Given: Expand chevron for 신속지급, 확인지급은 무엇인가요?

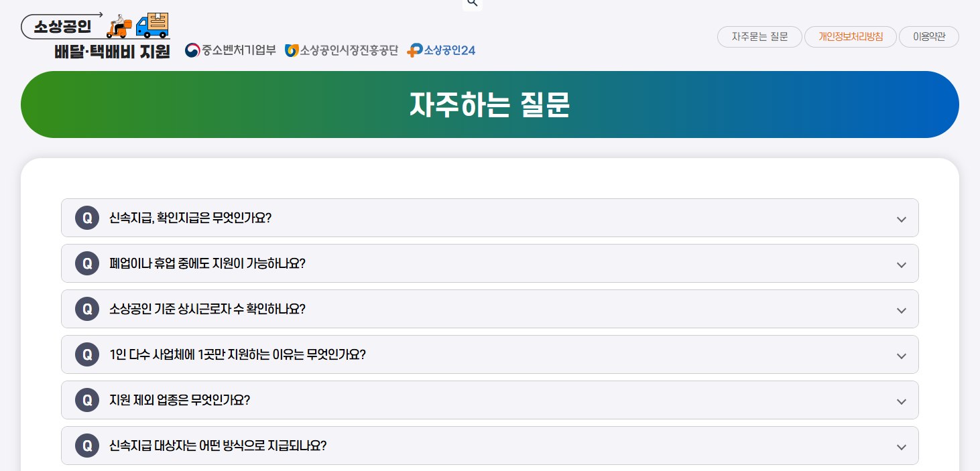Looking at the screenshot, I should coord(902,219).
